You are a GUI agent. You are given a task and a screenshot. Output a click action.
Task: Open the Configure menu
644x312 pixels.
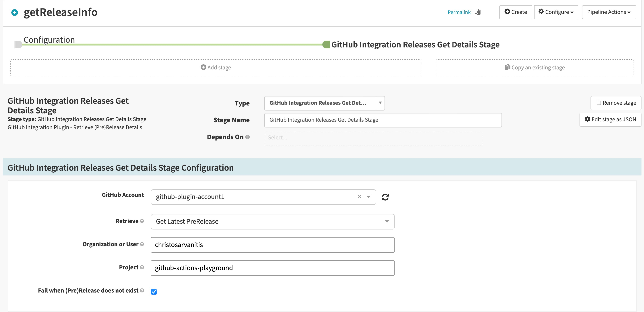pos(556,12)
